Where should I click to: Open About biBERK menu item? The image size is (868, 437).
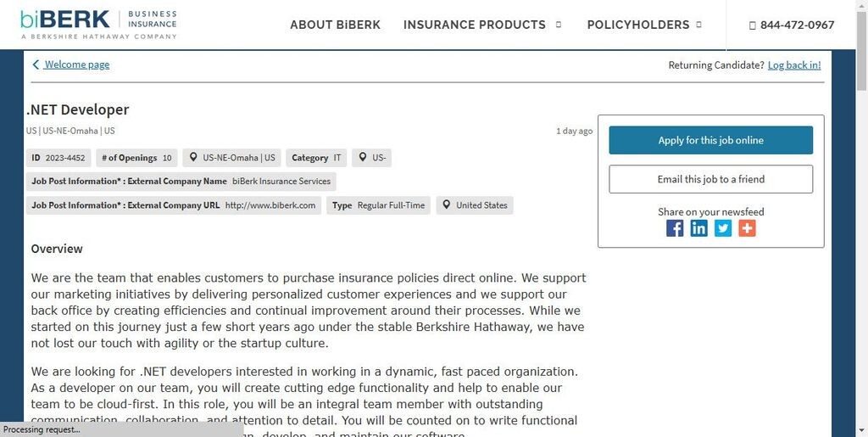pos(335,25)
